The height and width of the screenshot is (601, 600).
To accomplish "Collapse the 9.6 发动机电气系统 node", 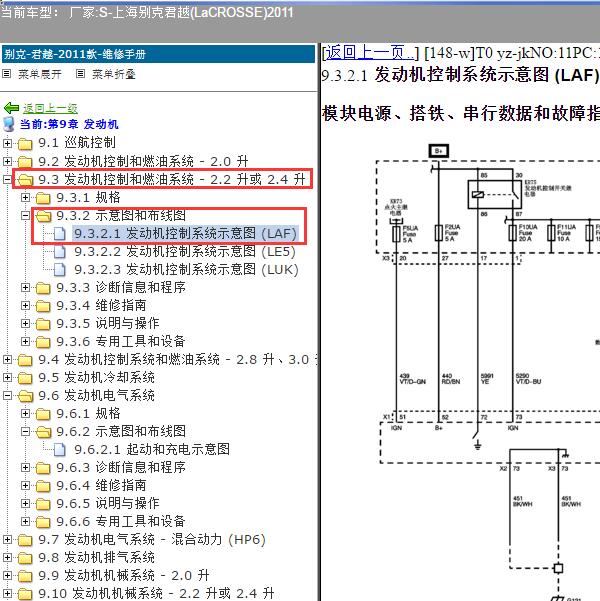I will [x=7, y=396].
